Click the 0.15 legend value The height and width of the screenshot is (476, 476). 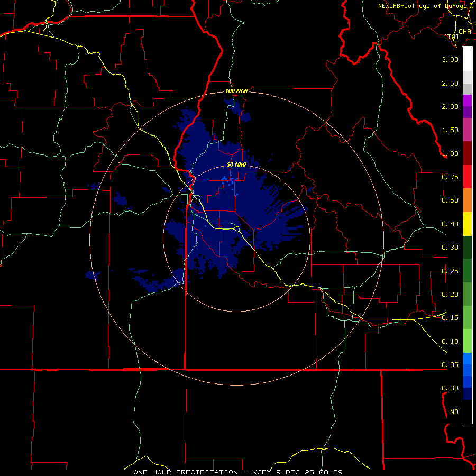pos(450,318)
